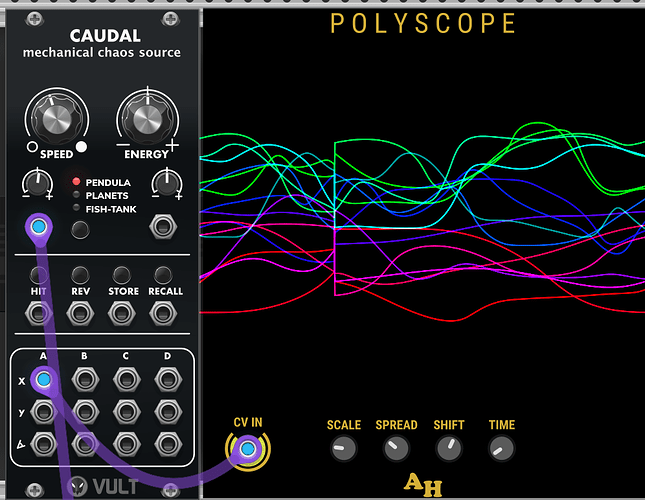The height and width of the screenshot is (500, 645).
Task: Push the STORE button
Action: 122,275
